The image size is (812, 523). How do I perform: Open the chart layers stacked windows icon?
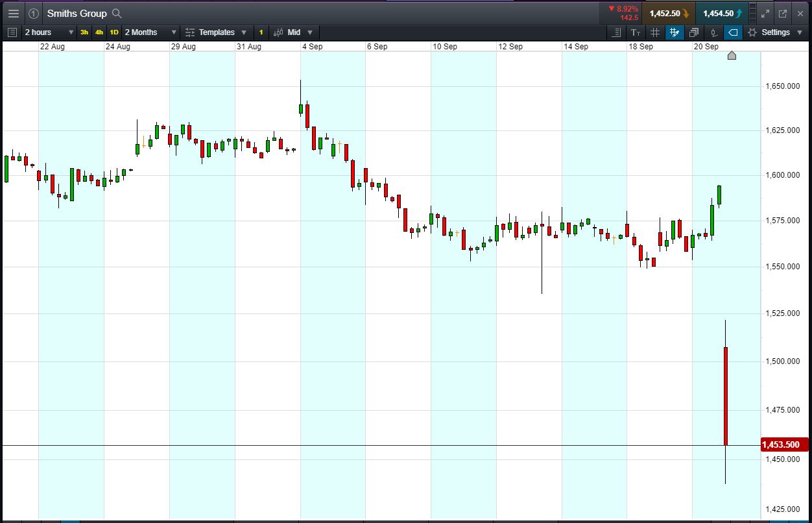(x=694, y=32)
